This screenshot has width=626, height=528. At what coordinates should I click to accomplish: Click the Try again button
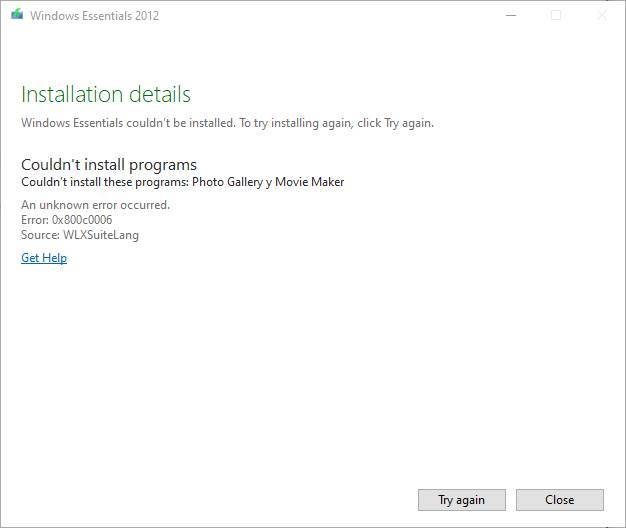462,500
